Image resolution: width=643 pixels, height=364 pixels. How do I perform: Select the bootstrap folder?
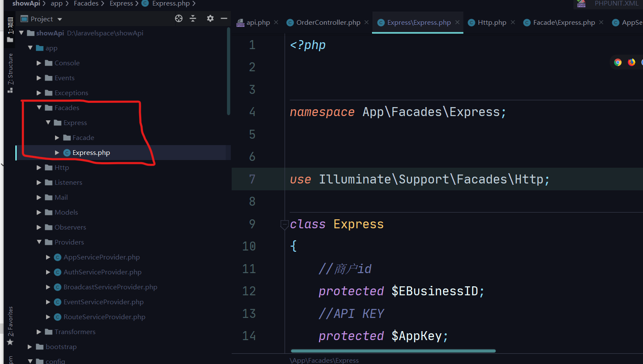point(61,347)
